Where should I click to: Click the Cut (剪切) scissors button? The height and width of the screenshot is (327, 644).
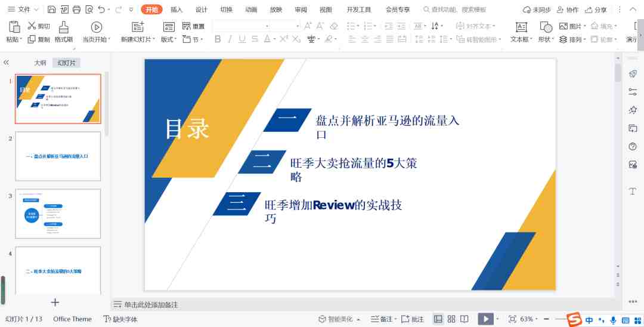[x=39, y=26]
